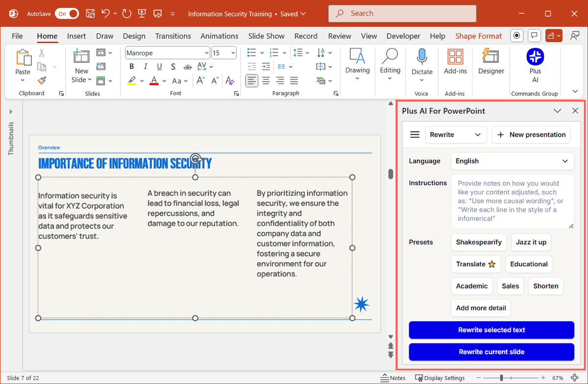Click the Plus AI hamburger menu icon
The height and width of the screenshot is (384, 588).
(x=415, y=135)
